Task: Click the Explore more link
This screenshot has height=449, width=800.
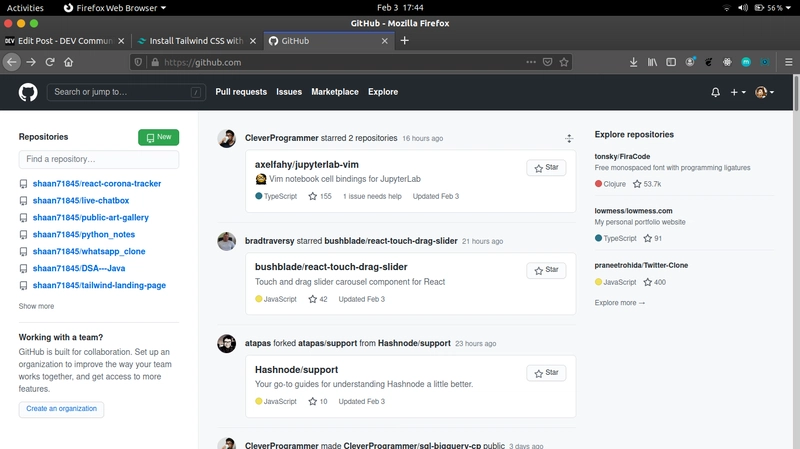Action: point(619,303)
